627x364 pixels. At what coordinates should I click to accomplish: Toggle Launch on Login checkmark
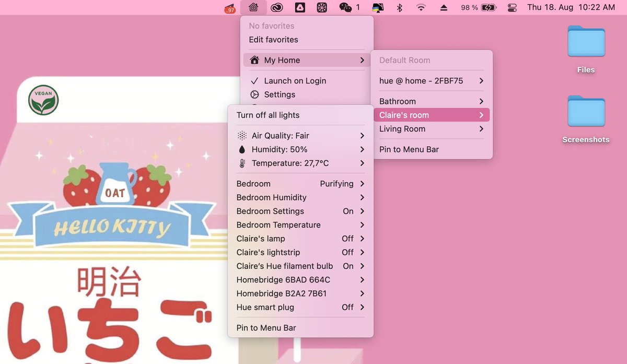click(254, 81)
